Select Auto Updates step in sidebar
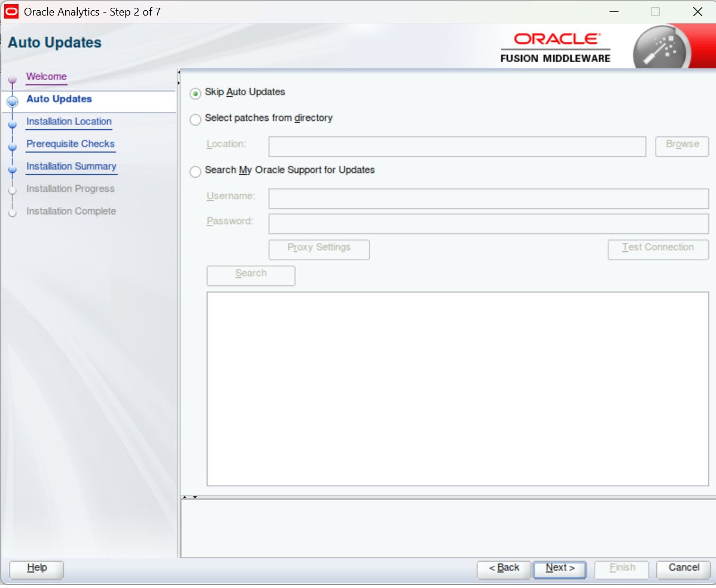The height and width of the screenshot is (588, 716). click(59, 99)
